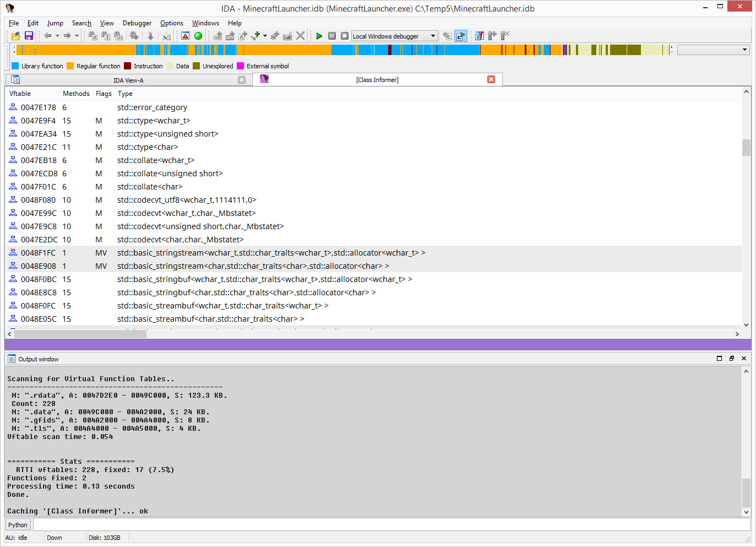Select the basic_stringbuf<char> row at 0048E8C8
756x547 pixels.
pyautogui.click(x=374, y=293)
